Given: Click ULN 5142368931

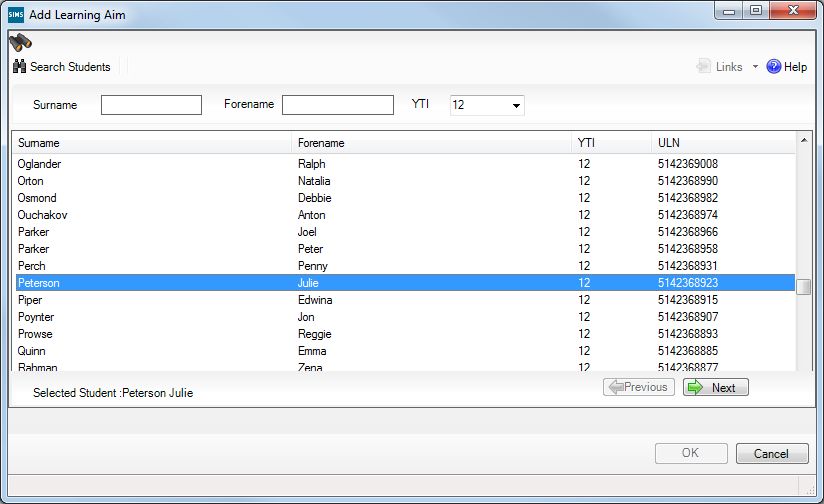Looking at the screenshot, I should pos(688,266).
